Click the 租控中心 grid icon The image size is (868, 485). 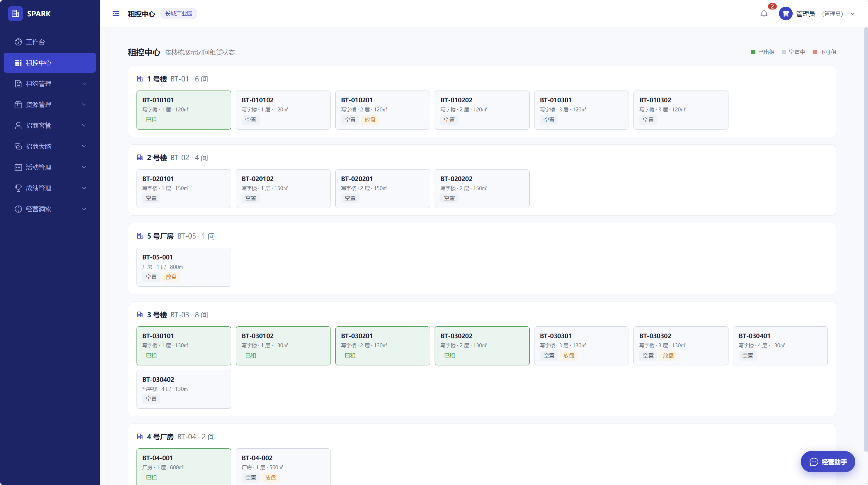tap(18, 63)
